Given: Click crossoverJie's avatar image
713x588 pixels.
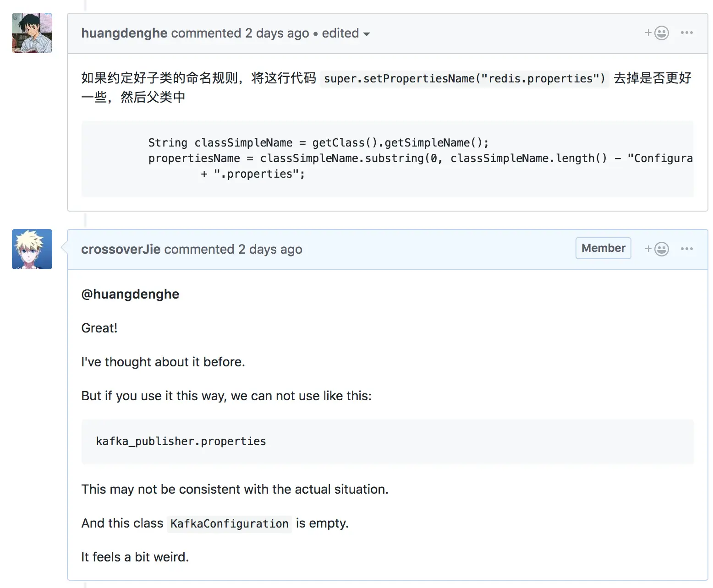Looking at the screenshot, I should 32,249.
